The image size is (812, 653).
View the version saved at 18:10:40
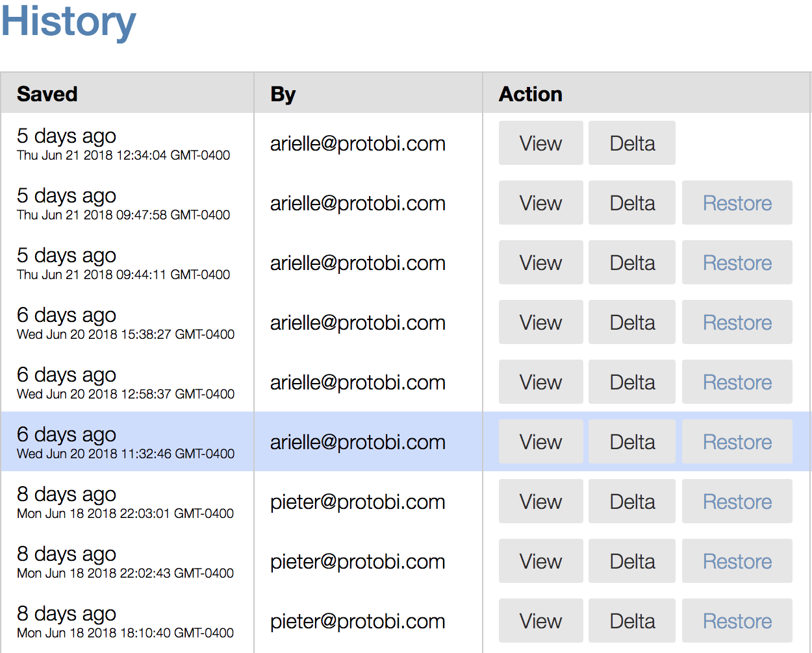pyautogui.click(x=540, y=621)
